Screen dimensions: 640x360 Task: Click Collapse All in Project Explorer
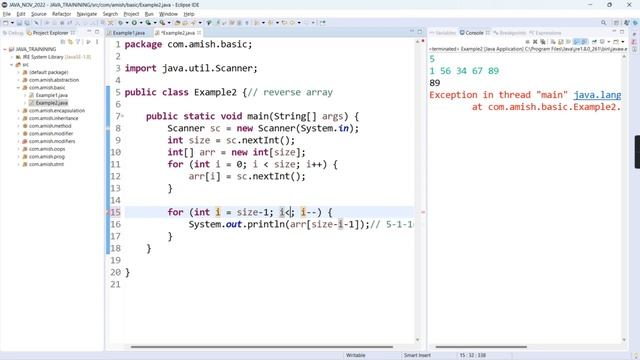(x=63, y=42)
